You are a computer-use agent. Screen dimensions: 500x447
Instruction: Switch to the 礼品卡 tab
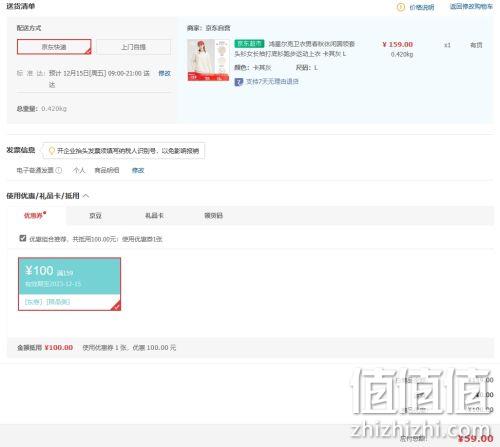tap(154, 216)
